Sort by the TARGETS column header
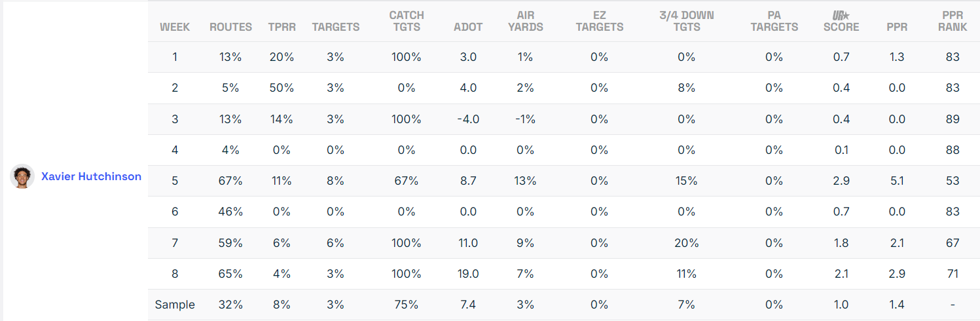This screenshot has width=980, height=321. tap(335, 27)
